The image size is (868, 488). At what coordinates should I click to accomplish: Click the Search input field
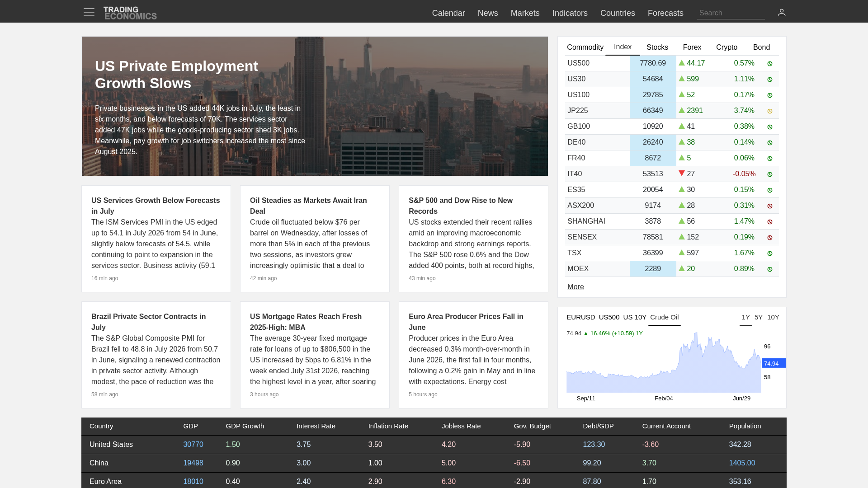731,13
